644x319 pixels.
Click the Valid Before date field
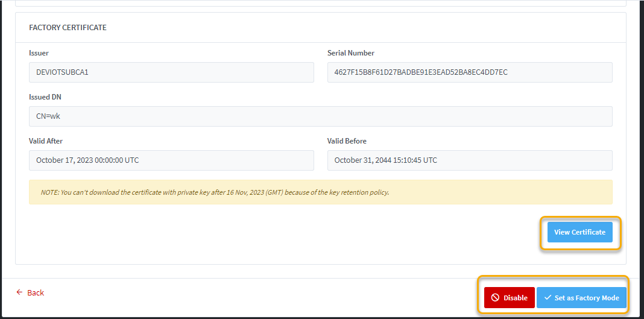coord(469,160)
